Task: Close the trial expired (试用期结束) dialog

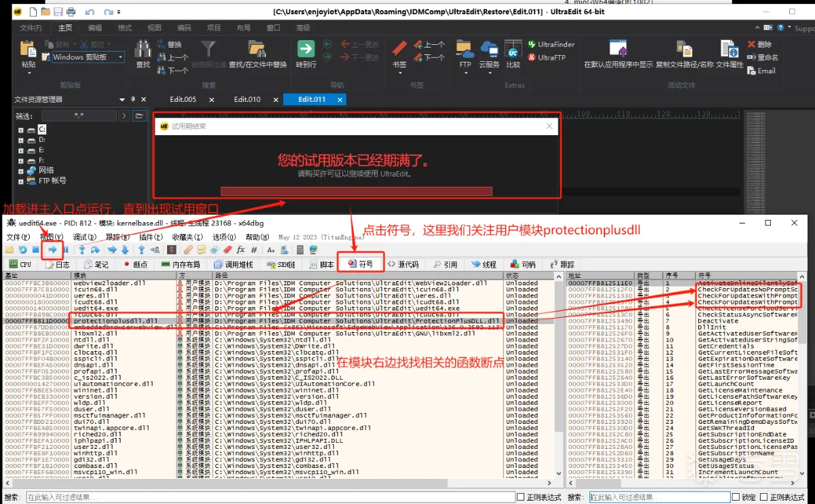Action: [549, 126]
